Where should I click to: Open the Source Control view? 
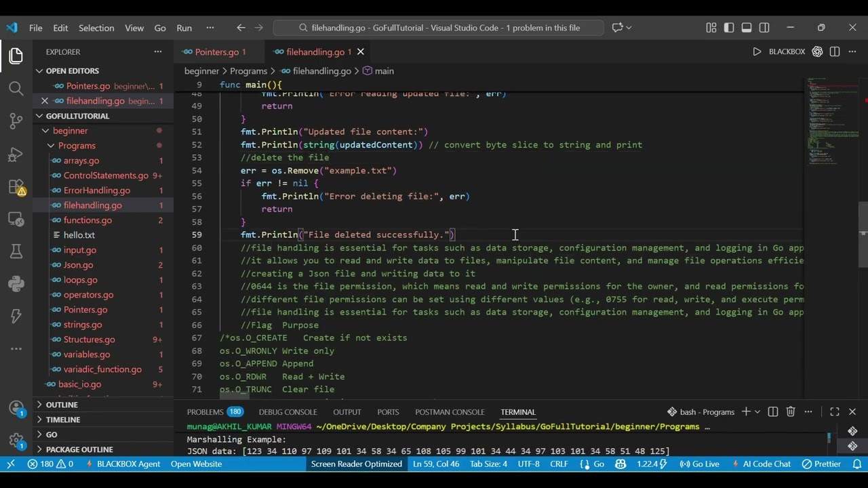point(16,121)
